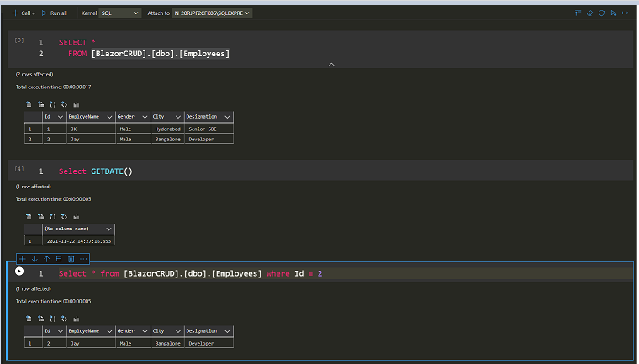
Task: Show chart for the Id = 2 query results
Action: [x=77, y=319]
